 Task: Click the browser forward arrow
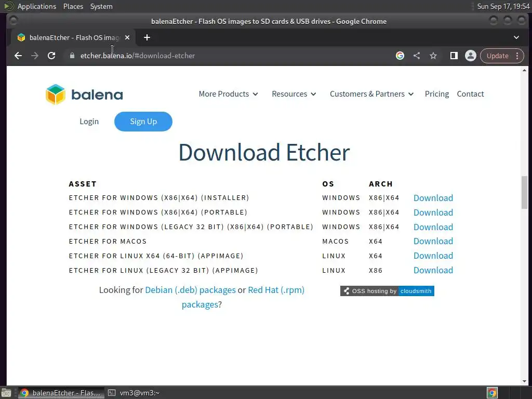[35, 56]
